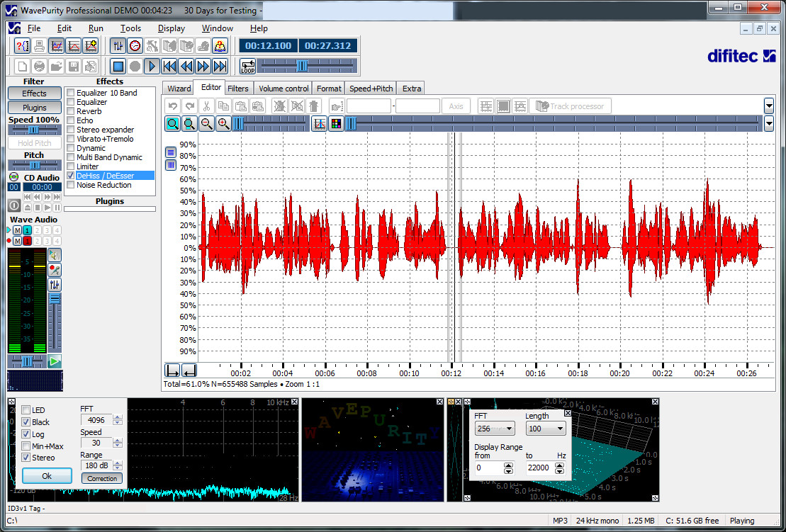This screenshot has width=786, height=532.
Task: Click the color grid palette icon
Action: (336, 124)
